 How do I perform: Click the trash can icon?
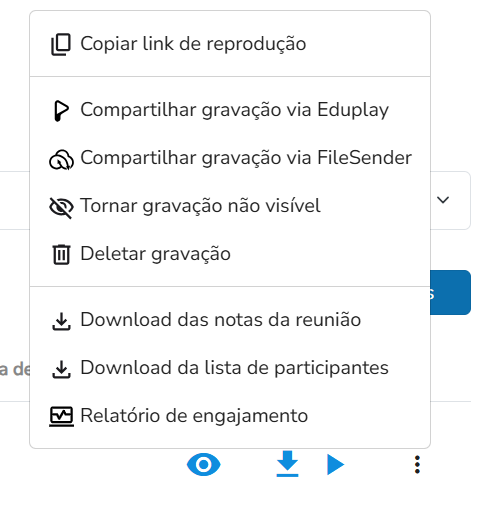click(x=61, y=255)
